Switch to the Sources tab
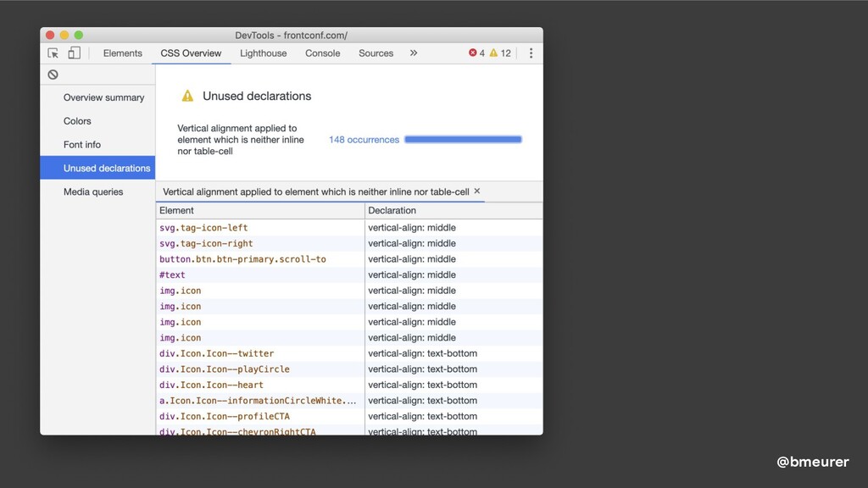The width and height of the screenshot is (868, 488). click(376, 53)
